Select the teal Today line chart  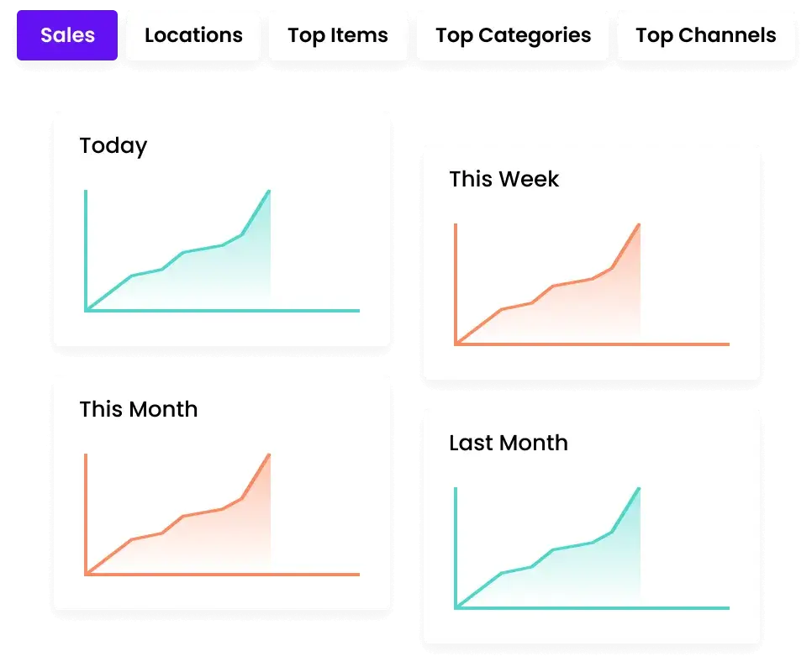click(x=222, y=251)
